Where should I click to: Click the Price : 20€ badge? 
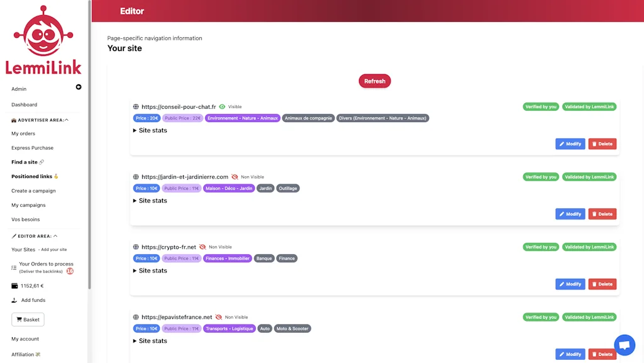pos(147,118)
